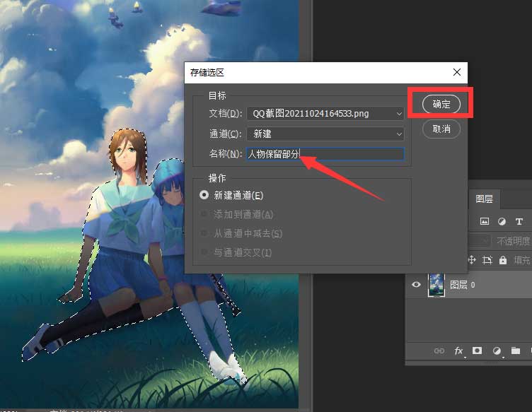Open the 文档 document dropdown
The height and width of the screenshot is (412, 532).
[x=325, y=114]
